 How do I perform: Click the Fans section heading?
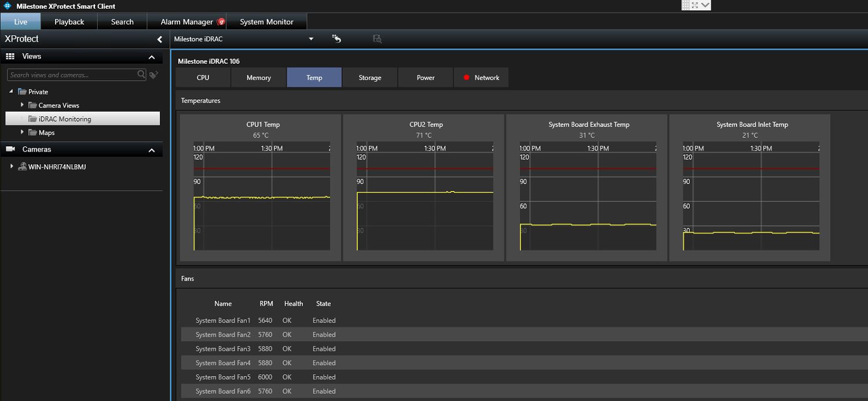point(188,278)
